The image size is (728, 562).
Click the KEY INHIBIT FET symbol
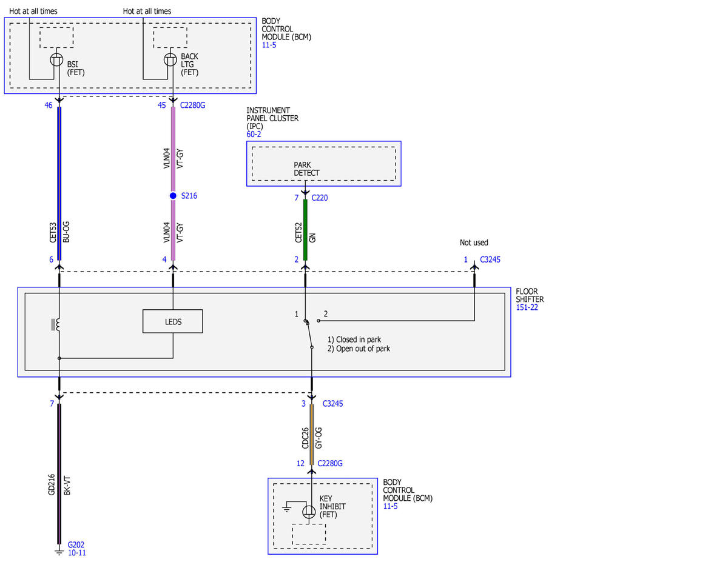pos(309,512)
